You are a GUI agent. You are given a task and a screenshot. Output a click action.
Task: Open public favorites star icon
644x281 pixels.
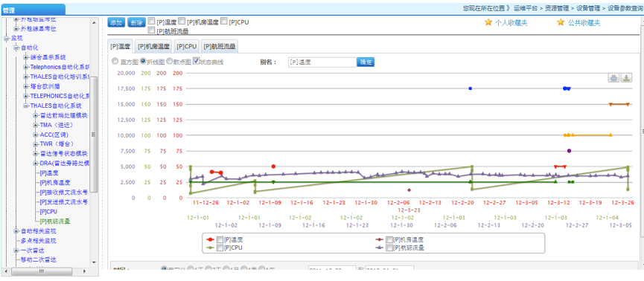(561, 22)
